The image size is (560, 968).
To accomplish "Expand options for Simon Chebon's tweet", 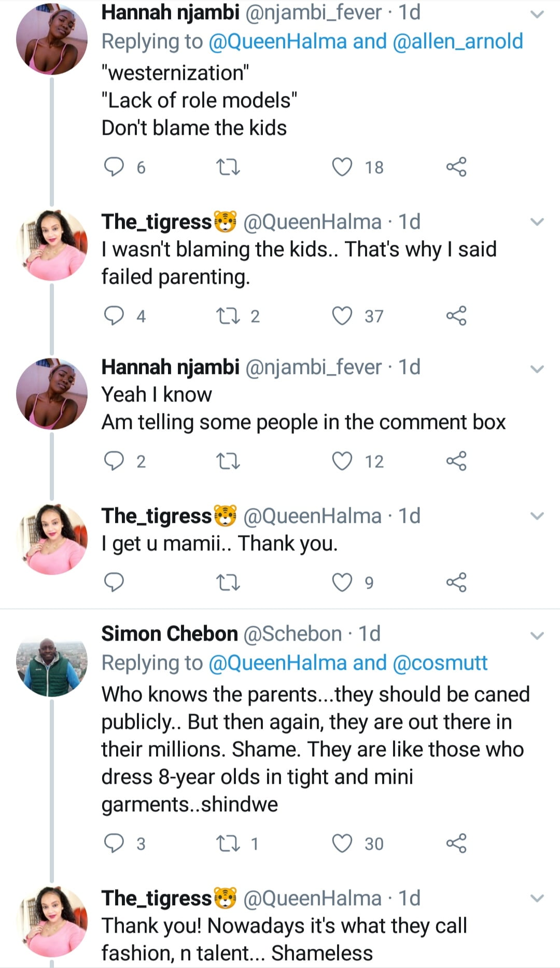I will [x=537, y=635].
